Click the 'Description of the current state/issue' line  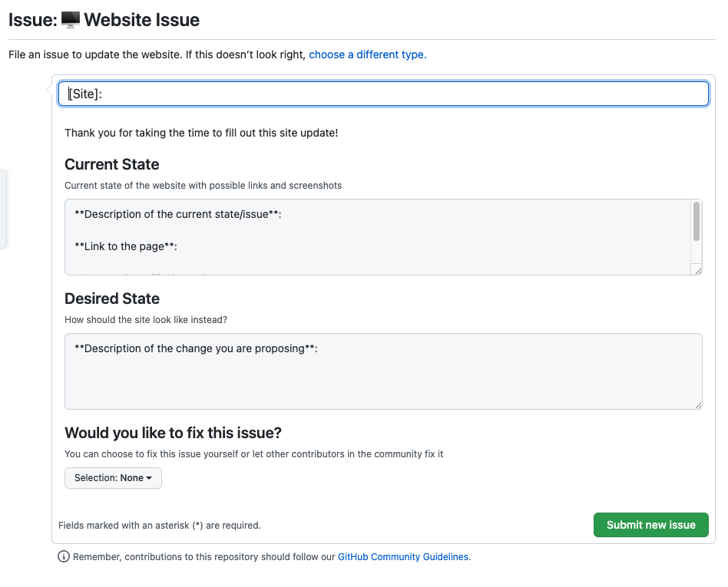(178, 215)
